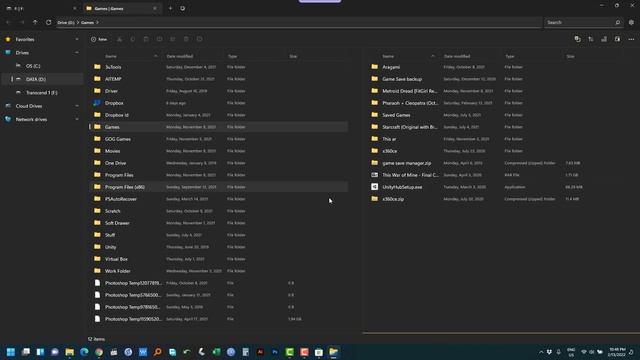Sort right pane by Name column header
This screenshot has width=640, height=360.
tap(388, 56)
